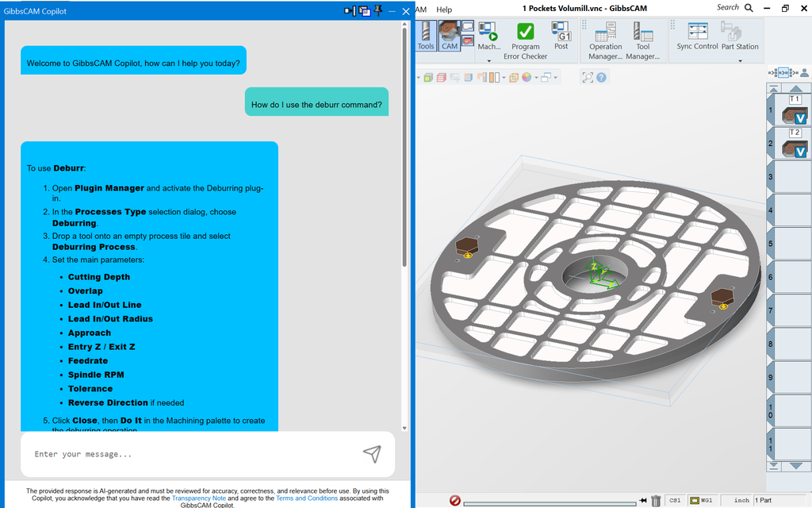
Task: Open Sync Control
Action: tap(697, 36)
